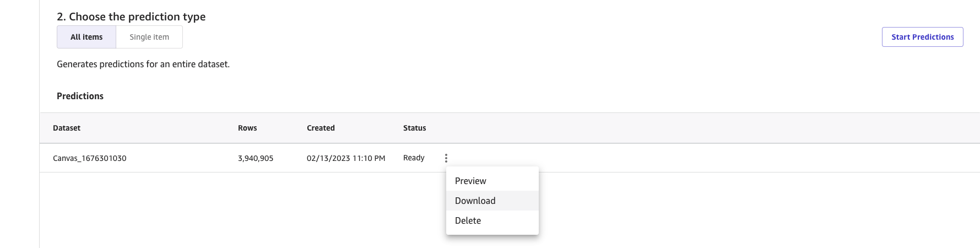Click the Ready status of the prediction
This screenshot has height=248, width=980.
414,158
